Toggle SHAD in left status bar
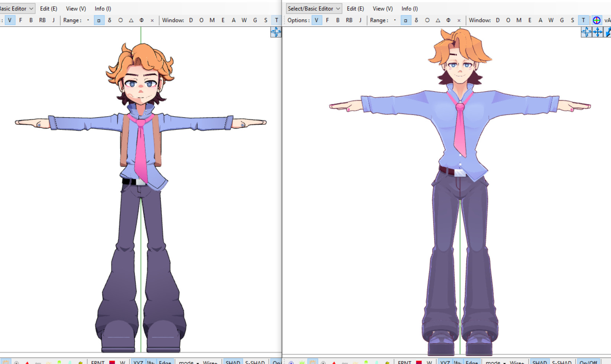This screenshot has width=611, height=364. pyautogui.click(x=233, y=362)
